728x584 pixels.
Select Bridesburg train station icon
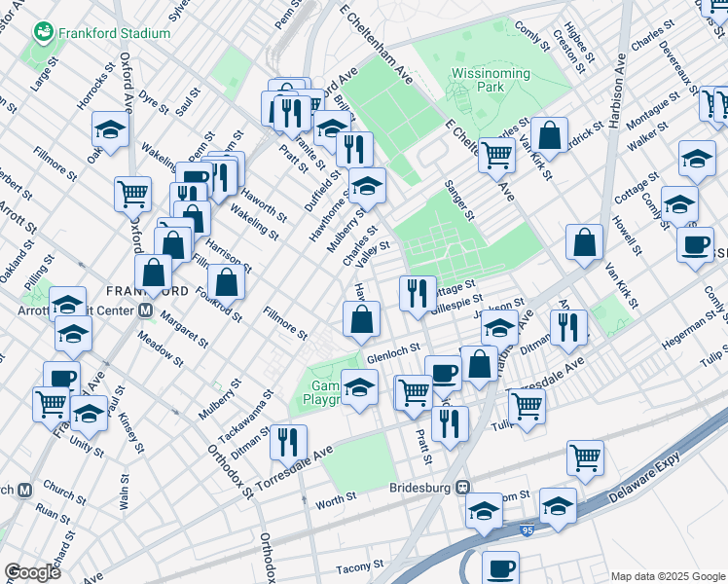click(x=463, y=488)
